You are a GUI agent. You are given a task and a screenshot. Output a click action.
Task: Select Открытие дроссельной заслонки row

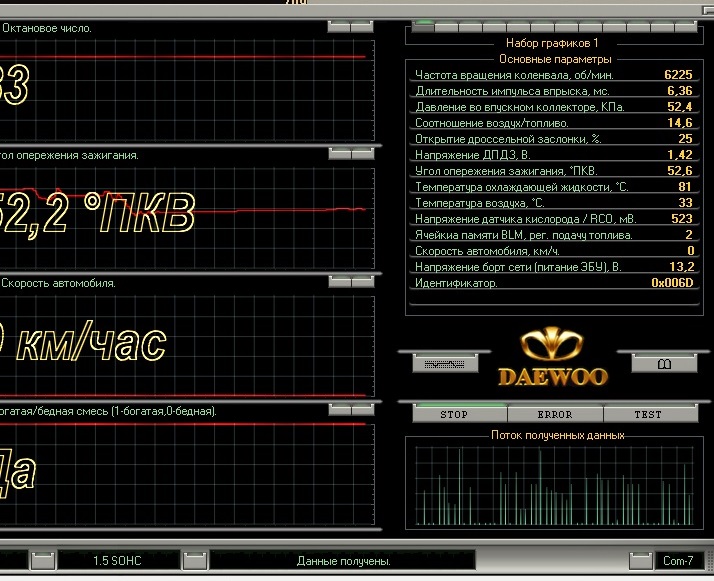tap(554, 139)
